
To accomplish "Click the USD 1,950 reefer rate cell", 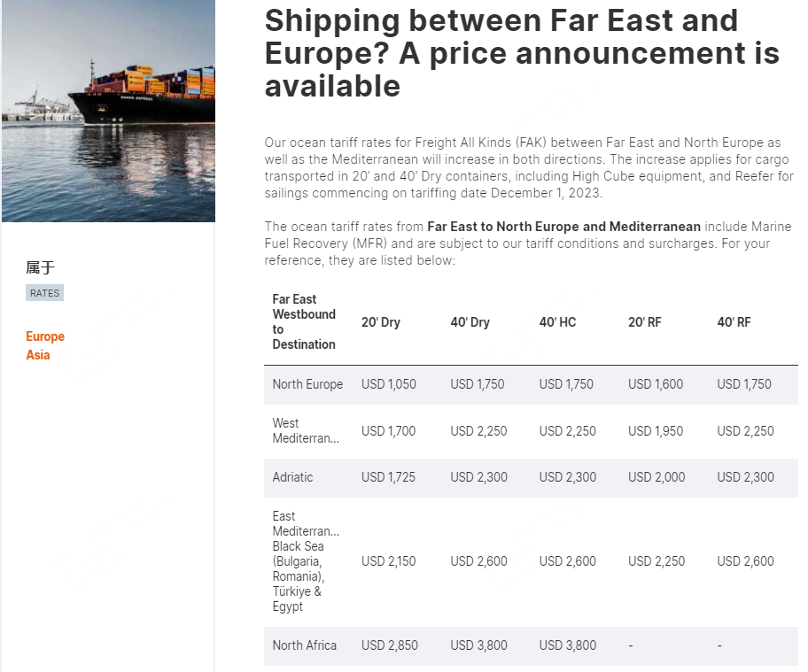I will coord(656,431).
